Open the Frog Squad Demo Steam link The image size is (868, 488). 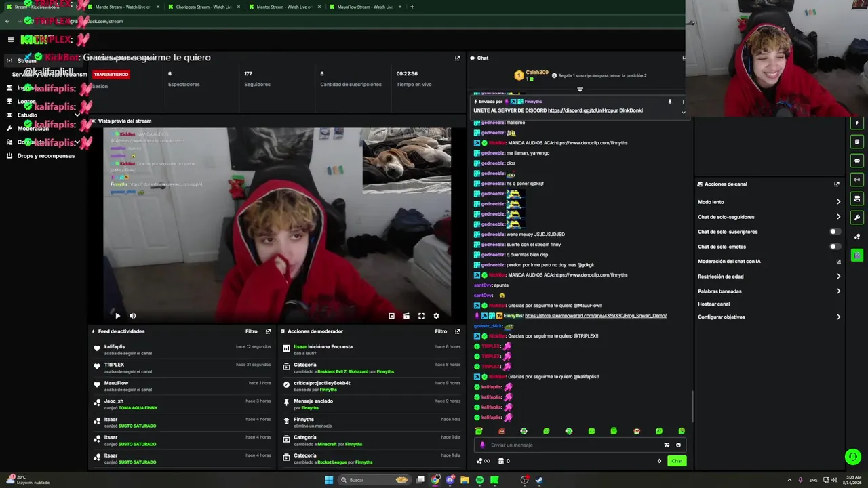pos(595,316)
